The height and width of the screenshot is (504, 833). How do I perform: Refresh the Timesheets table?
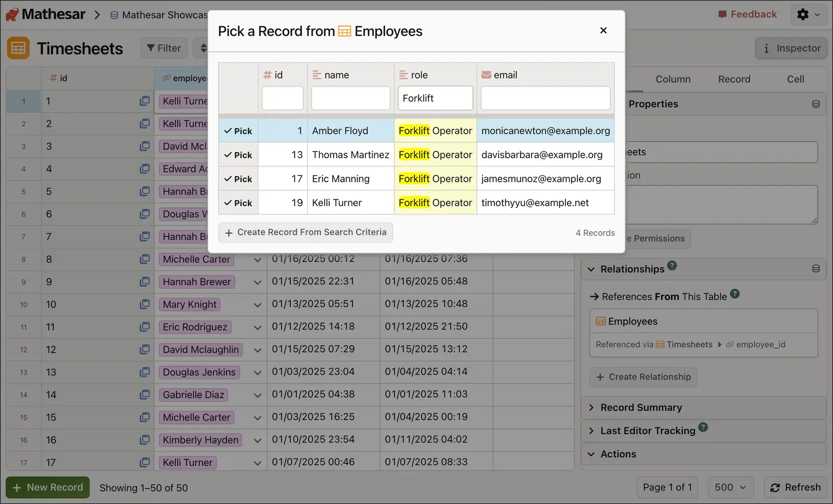click(x=796, y=488)
